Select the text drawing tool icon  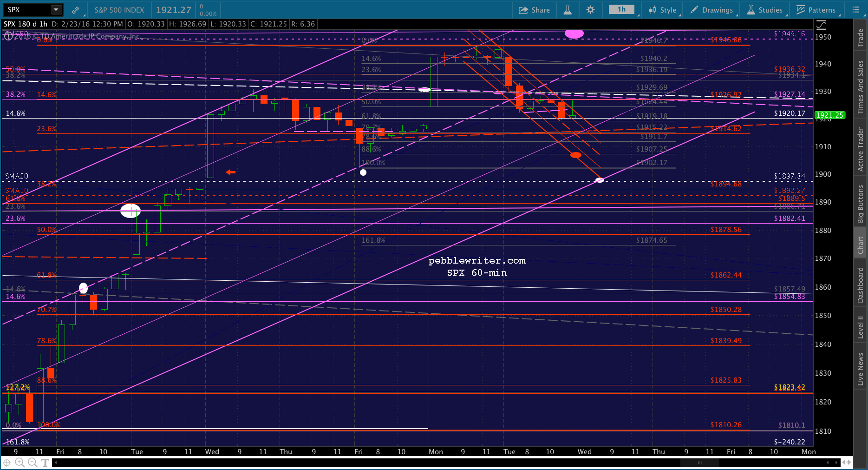tap(45, 462)
